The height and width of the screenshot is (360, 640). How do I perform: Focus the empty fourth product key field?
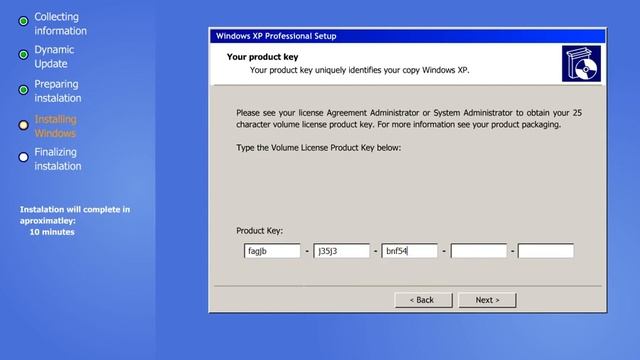[x=479, y=251]
